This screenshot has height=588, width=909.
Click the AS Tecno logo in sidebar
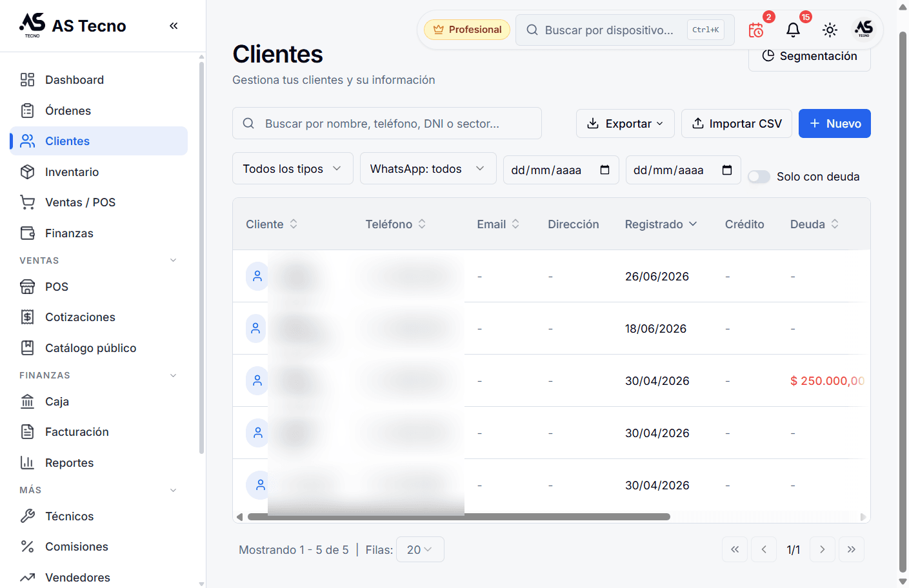point(32,24)
